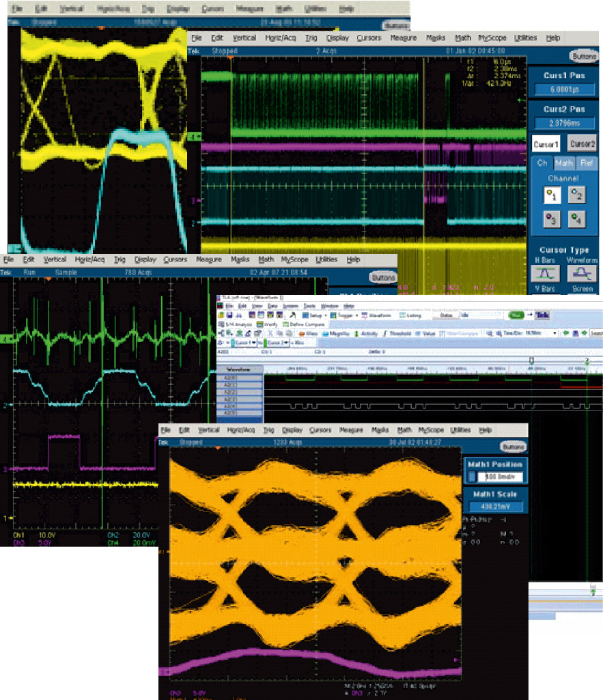Open the Waveform view from the logic analyzer toolbar
The image size is (603, 700).
point(376,316)
